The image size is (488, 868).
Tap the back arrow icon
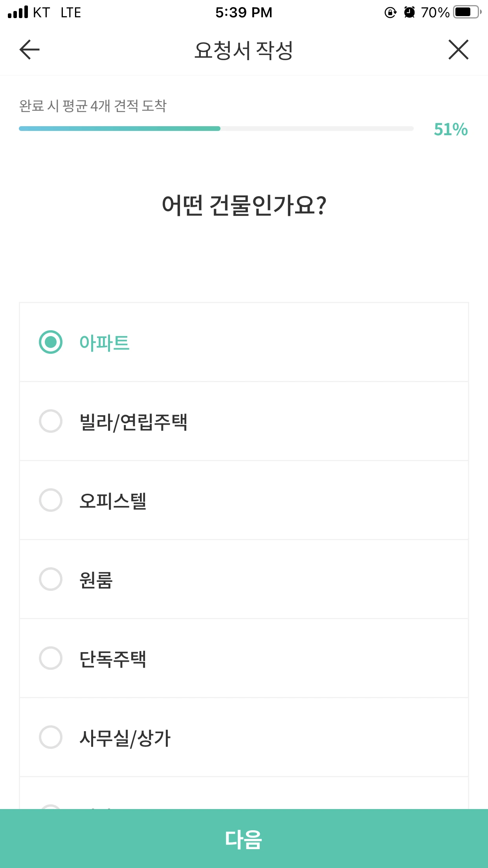[29, 50]
